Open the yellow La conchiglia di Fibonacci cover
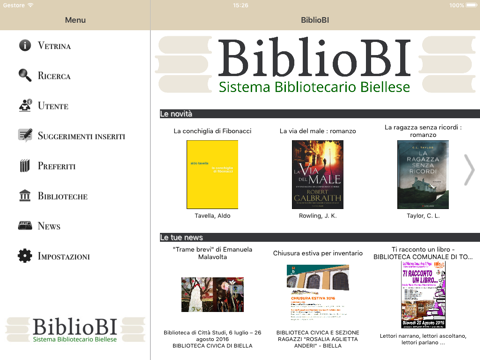The image size is (480, 360). pos(212,174)
